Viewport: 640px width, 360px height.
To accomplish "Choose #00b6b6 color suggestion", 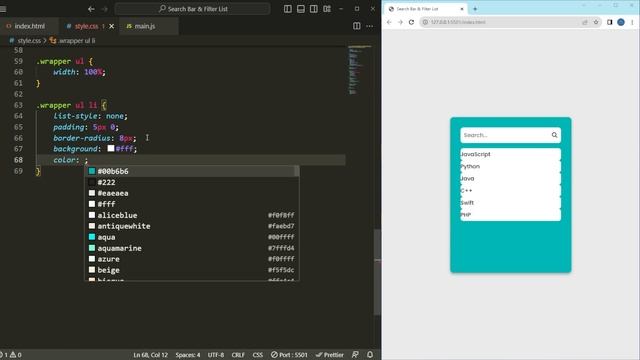I will point(191,171).
